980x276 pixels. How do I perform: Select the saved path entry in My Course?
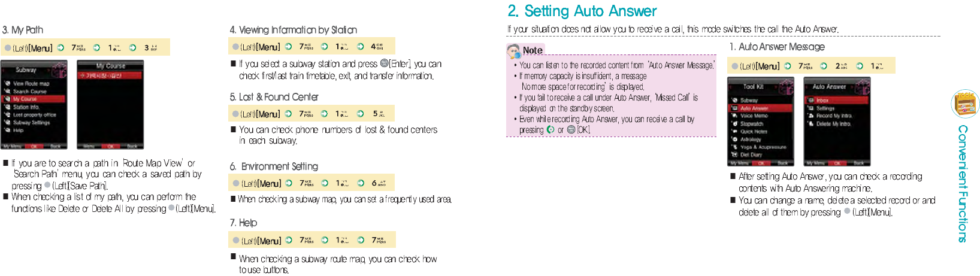click(110, 76)
